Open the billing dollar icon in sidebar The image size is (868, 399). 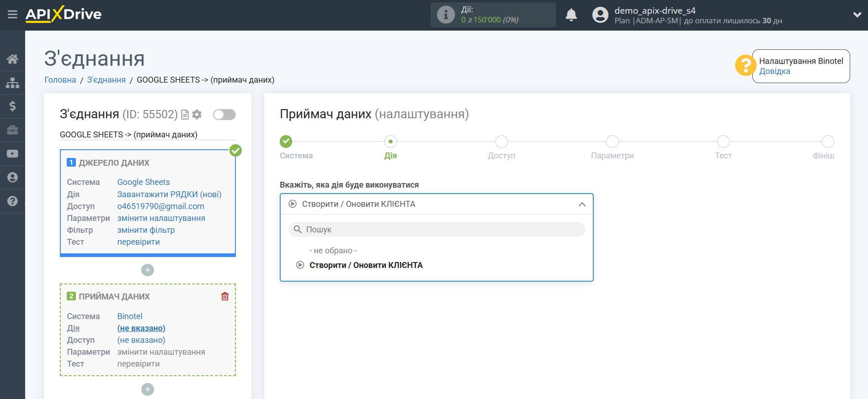[x=12, y=106]
